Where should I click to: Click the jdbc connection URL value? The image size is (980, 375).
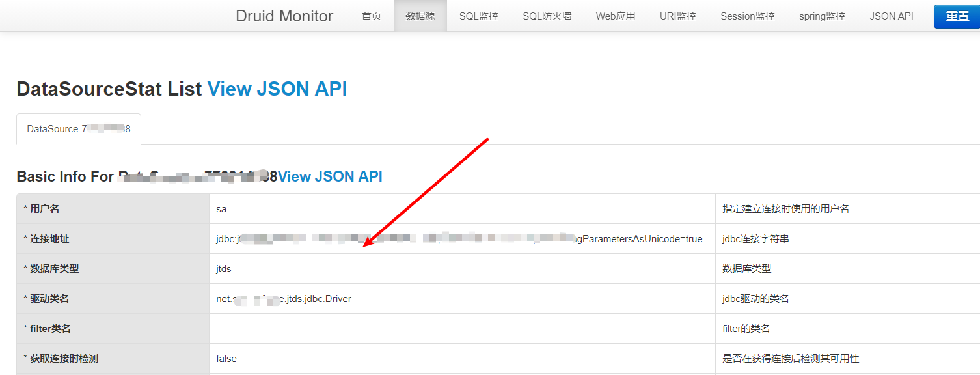(459, 239)
